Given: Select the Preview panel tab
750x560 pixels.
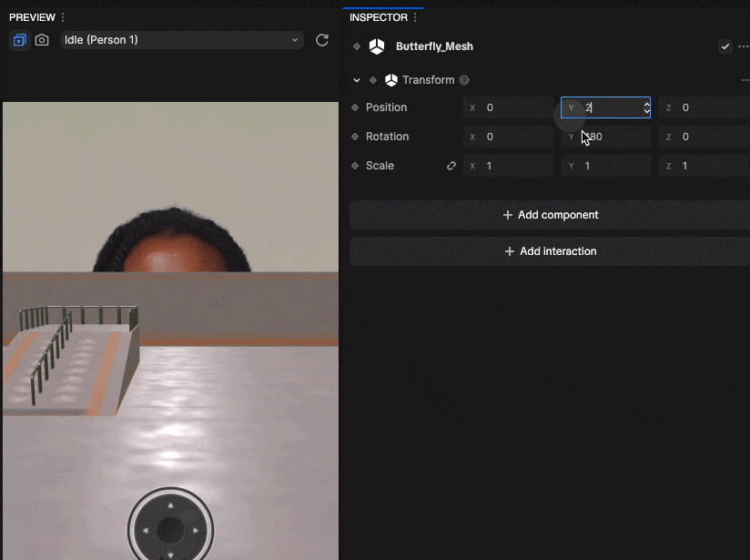Looking at the screenshot, I should (x=31, y=17).
